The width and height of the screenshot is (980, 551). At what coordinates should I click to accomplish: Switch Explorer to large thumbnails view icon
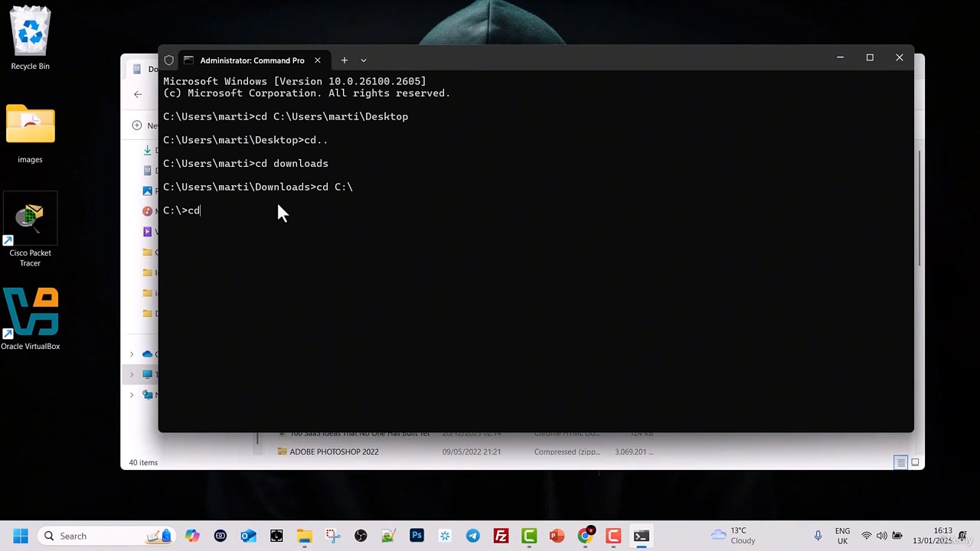click(915, 462)
